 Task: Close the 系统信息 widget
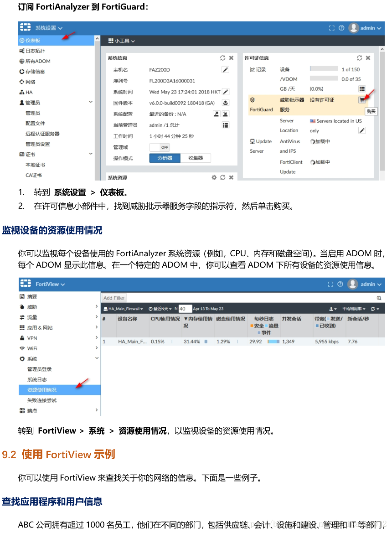coord(232,58)
